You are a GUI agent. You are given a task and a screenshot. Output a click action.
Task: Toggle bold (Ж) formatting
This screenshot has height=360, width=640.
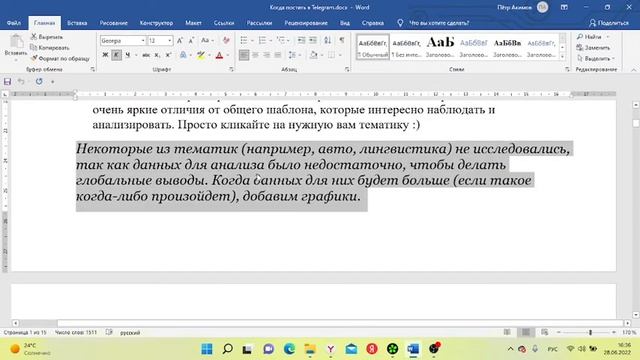[105, 55]
